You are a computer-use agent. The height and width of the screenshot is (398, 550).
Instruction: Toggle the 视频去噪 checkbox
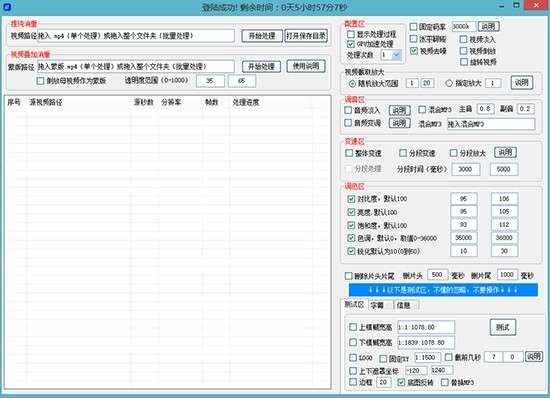click(414, 51)
